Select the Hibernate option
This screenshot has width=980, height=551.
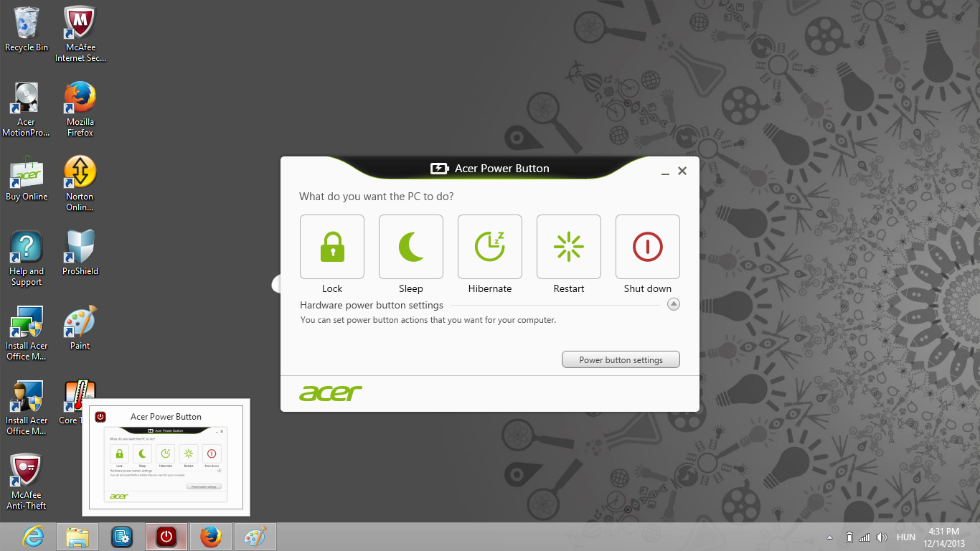(x=489, y=246)
